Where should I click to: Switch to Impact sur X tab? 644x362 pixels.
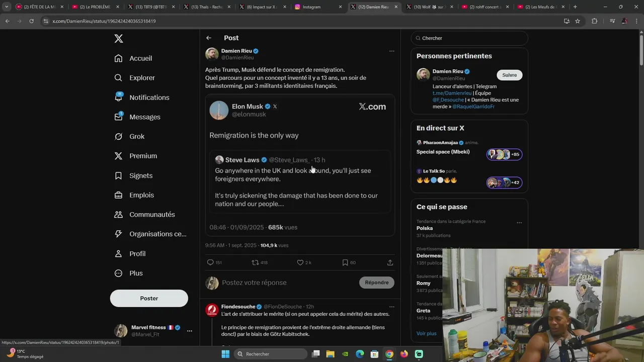262,7
